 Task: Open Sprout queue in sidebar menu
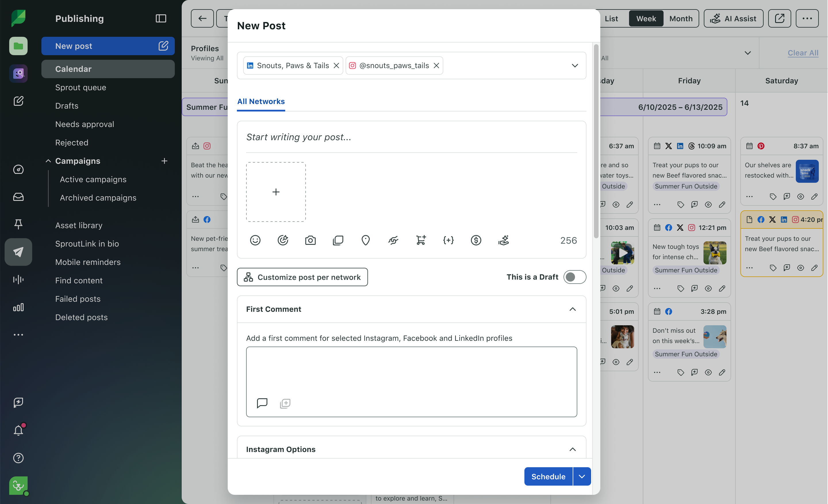(x=81, y=87)
